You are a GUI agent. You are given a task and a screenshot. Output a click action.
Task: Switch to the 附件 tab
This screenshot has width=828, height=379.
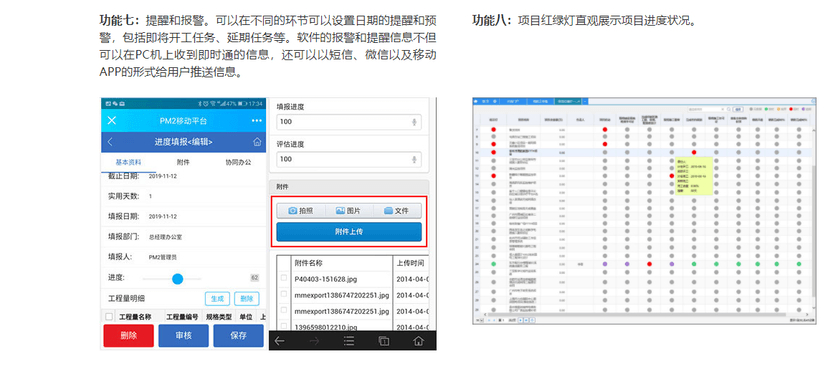pyautogui.click(x=183, y=163)
